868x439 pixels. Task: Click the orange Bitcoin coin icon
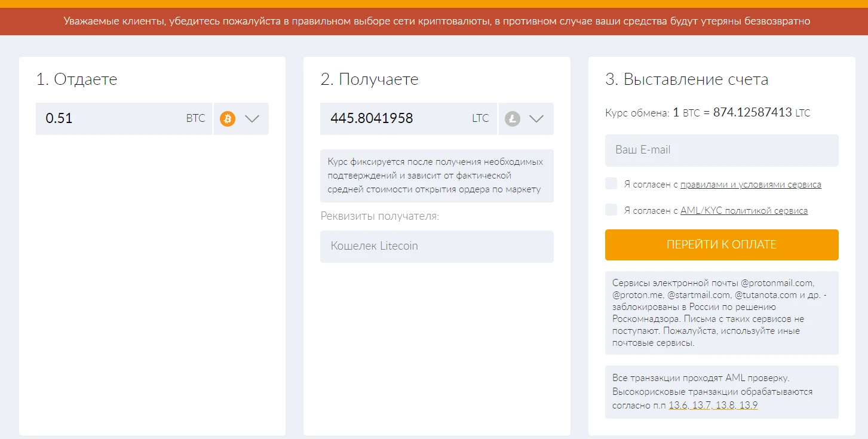coord(228,118)
